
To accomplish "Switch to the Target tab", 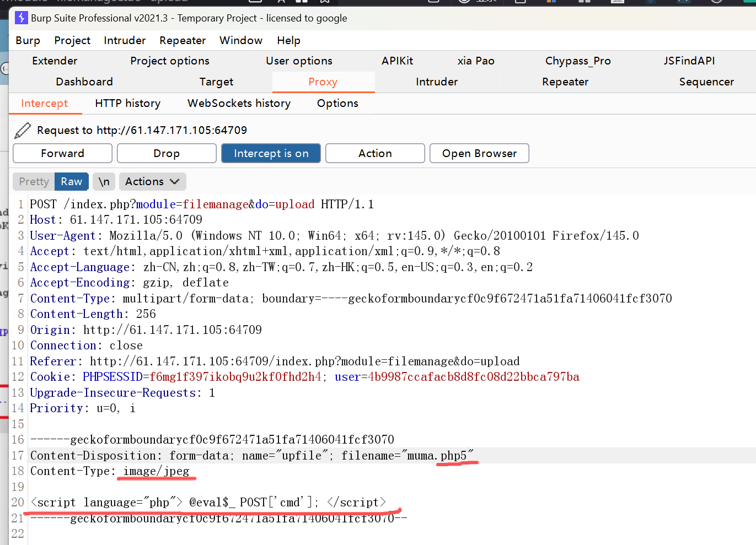I will [216, 82].
